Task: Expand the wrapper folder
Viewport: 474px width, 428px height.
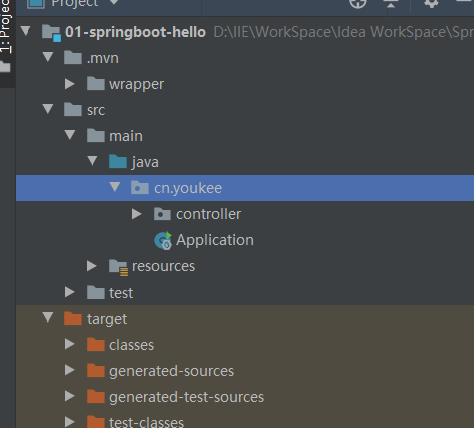Action: coord(70,84)
